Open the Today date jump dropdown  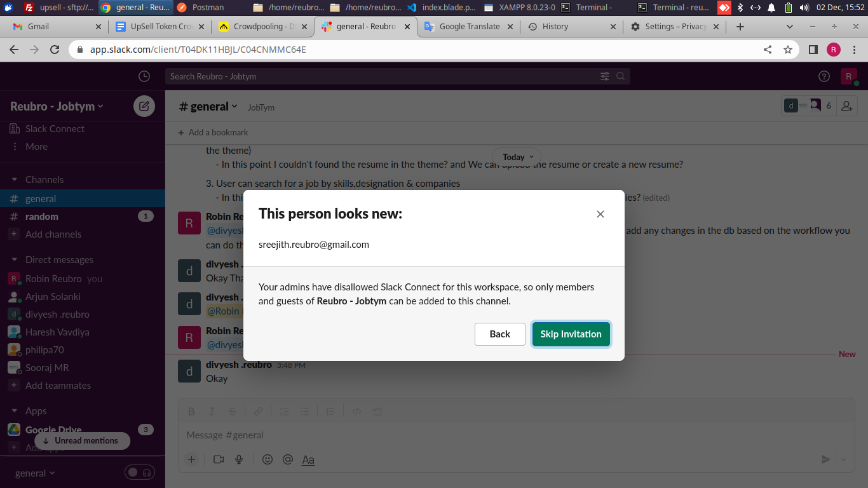517,157
